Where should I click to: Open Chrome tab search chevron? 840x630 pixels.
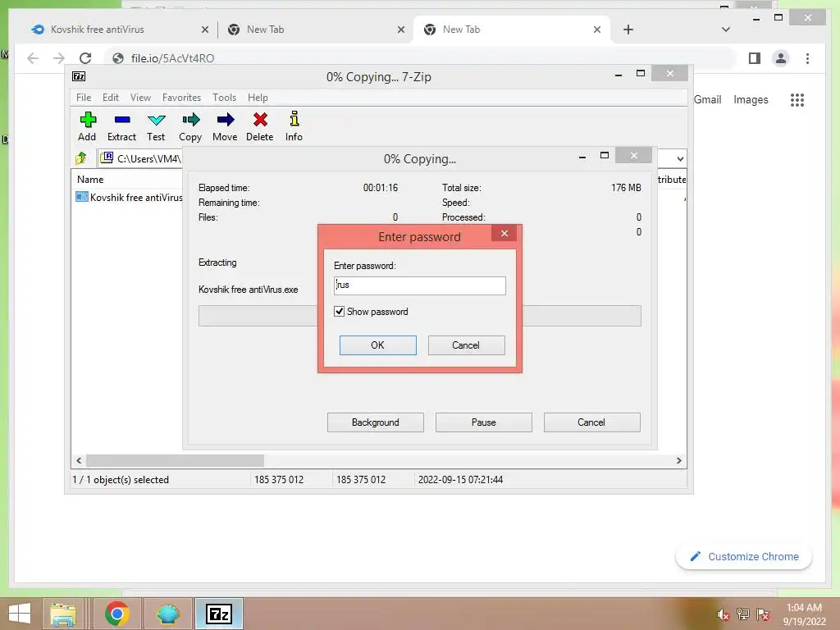pos(726,30)
